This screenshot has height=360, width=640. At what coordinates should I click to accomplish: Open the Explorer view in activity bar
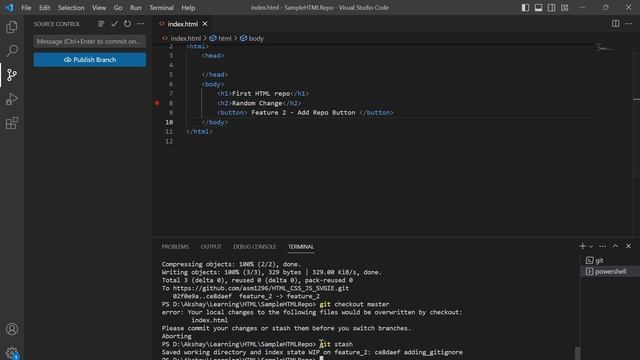click(x=12, y=27)
